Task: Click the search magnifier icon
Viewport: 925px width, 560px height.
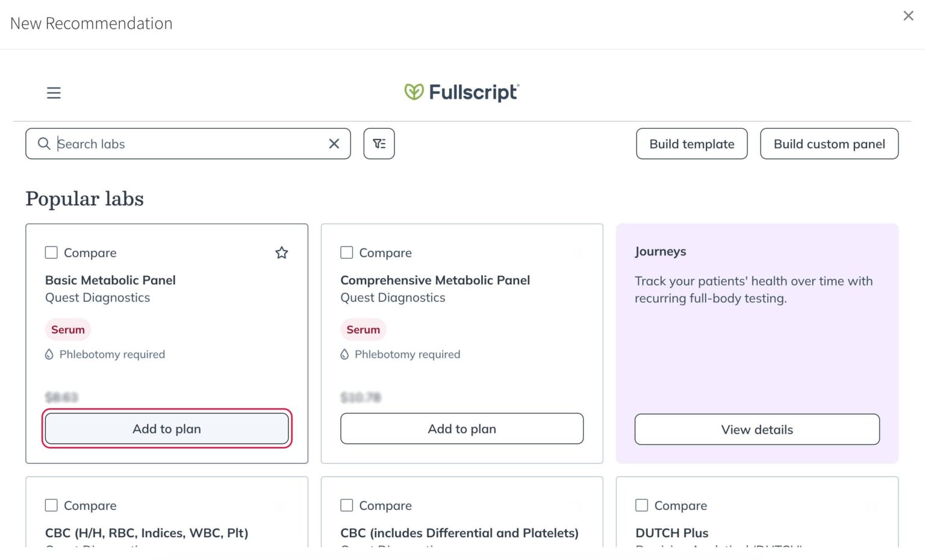Action: pos(44,144)
